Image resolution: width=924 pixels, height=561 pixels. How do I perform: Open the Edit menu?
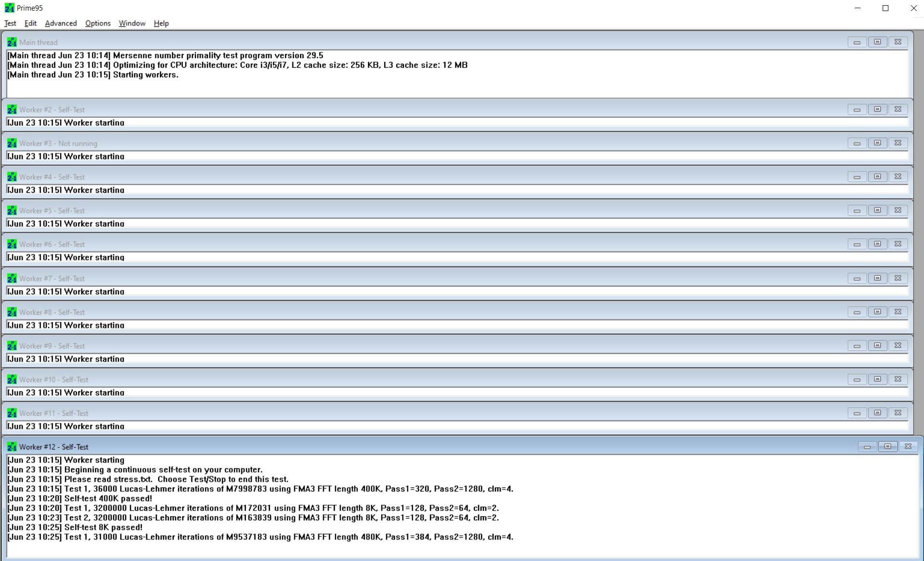point(30,23)
